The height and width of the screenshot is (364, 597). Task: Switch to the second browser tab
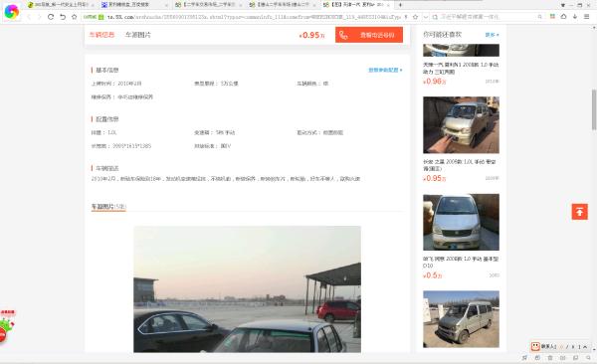pos(133,5)
